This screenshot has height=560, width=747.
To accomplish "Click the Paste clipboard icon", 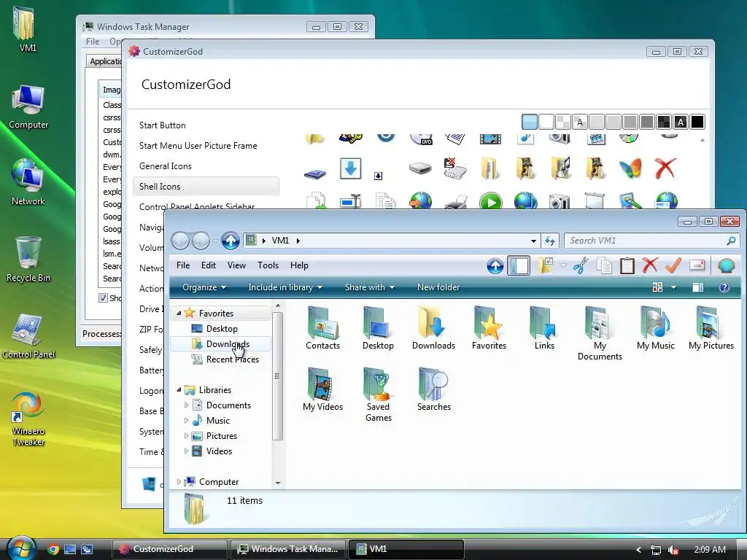I will (627, 265).
